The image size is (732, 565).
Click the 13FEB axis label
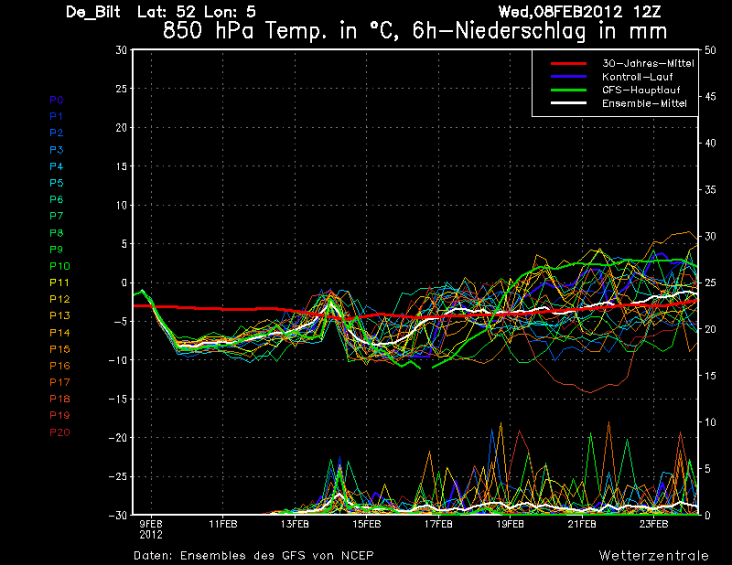click(x=295, y=524)
